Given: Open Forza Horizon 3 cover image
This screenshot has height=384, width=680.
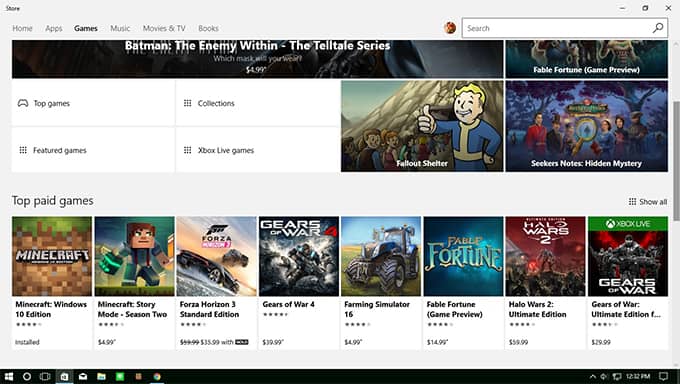Looking at the screenshot, I should point(216,256).
